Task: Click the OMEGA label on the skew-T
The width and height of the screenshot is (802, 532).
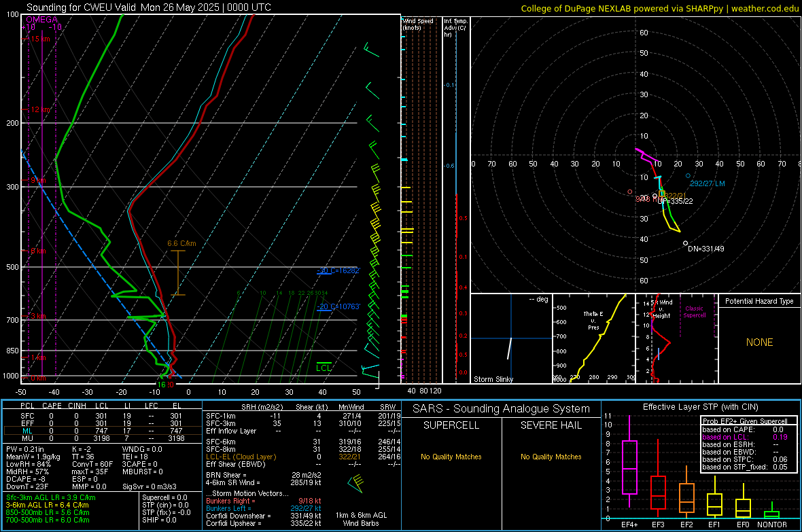Action: (x=41, y=20)
